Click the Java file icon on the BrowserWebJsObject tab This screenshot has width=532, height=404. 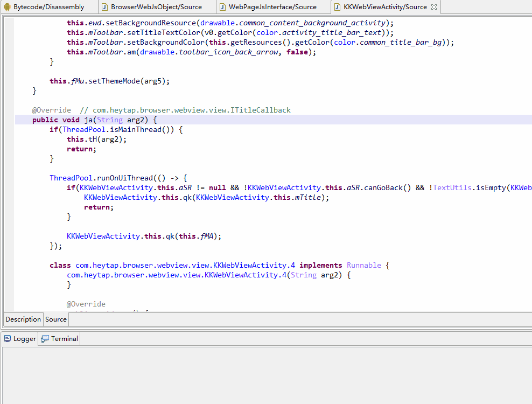click(105, 7)
